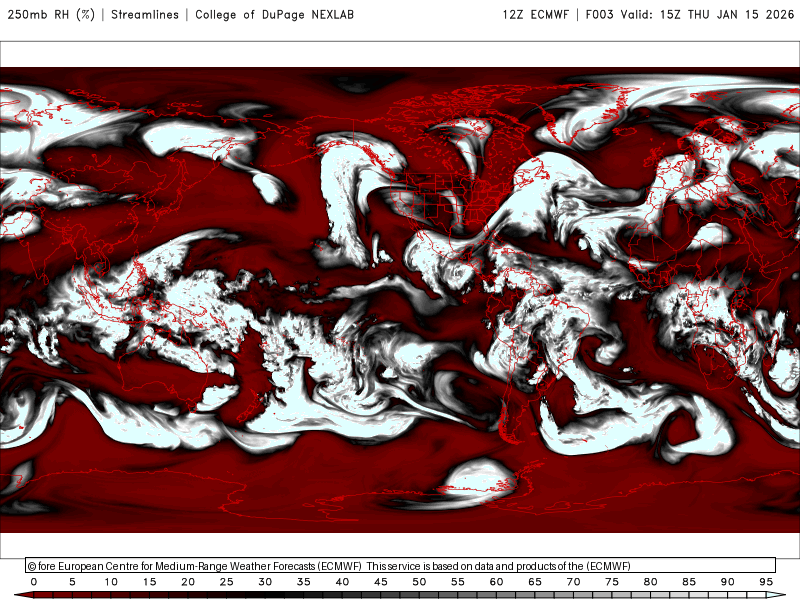Viewport: 800px width, 600px height.
Task: Click the legend value 20
Action: click(188, 582)
